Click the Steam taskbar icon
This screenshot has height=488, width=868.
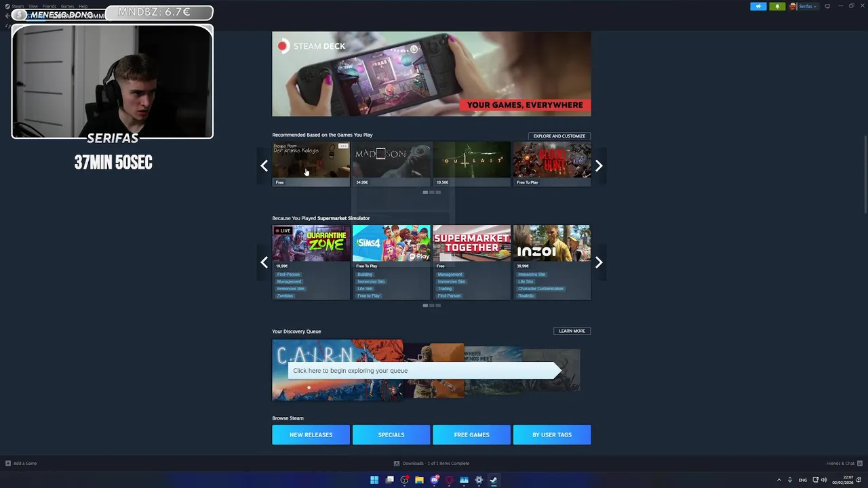[494, 480]
